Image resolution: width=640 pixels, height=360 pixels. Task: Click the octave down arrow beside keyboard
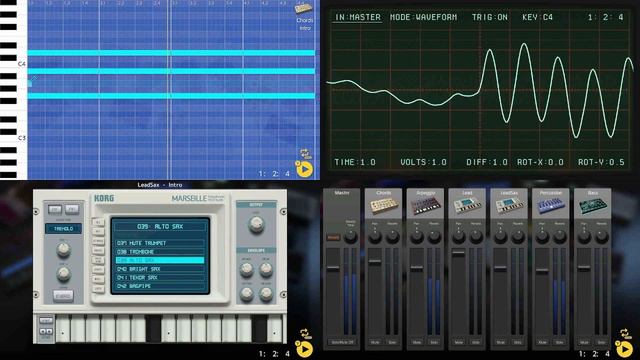(43, 331)
